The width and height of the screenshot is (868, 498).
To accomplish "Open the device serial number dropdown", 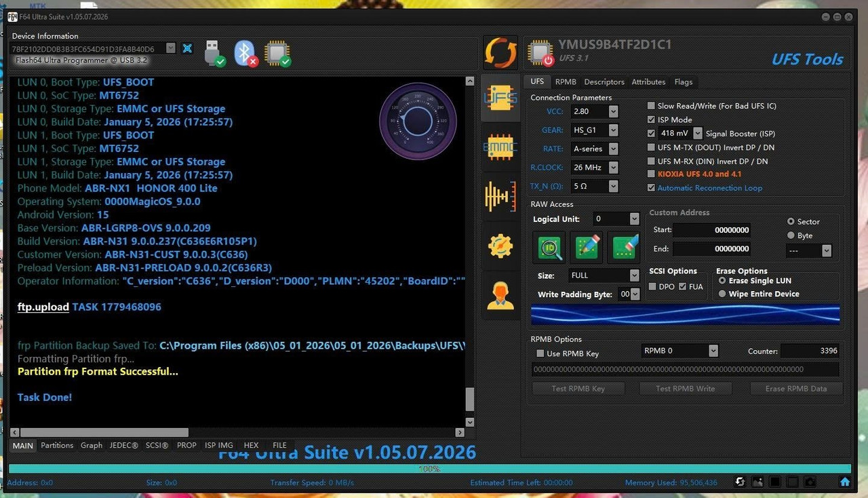I will [x=171, y=48].
